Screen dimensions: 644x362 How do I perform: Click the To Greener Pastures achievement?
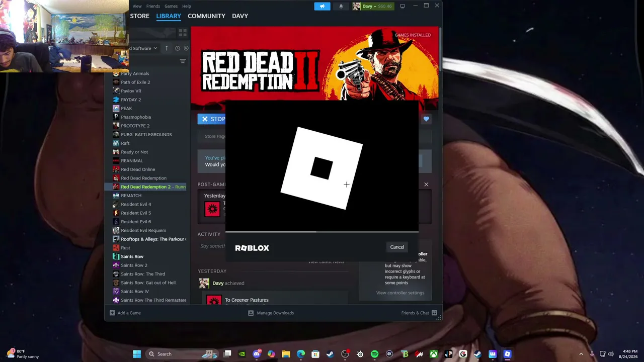[247, 300]
